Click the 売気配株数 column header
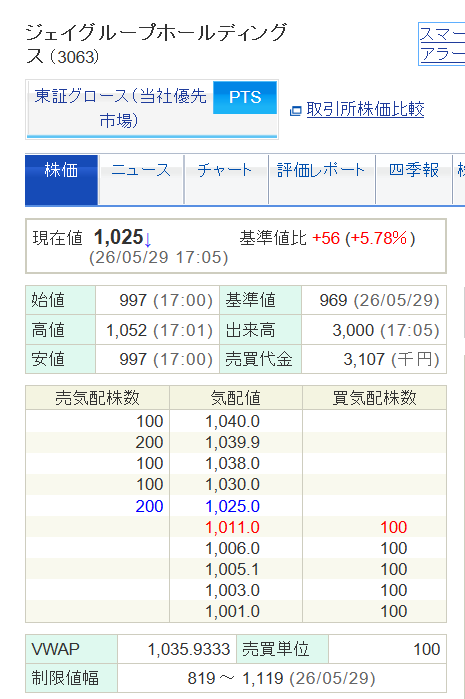 click(98, 398)
